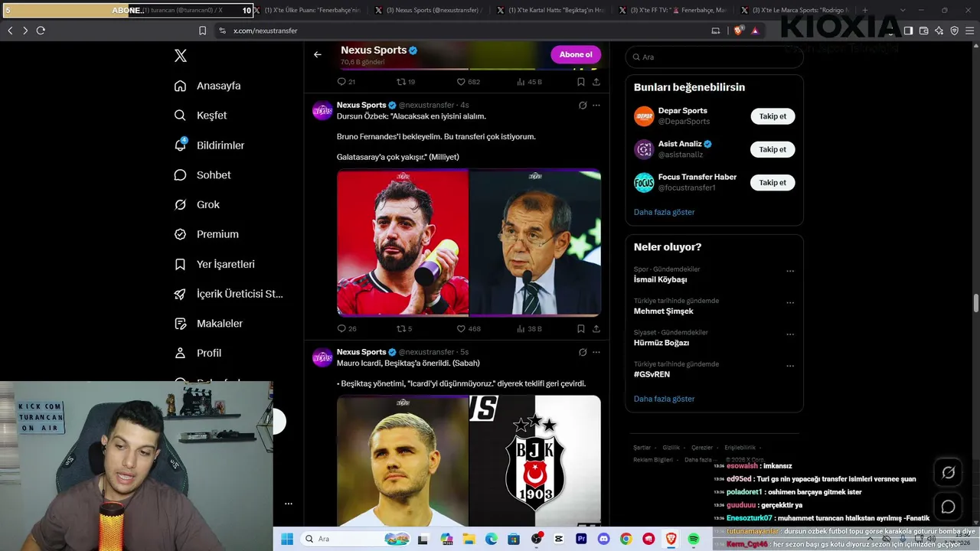This screenshot has height=551, width=980.
Task: Click the back arrow on the profile header
Action: tap(318, 54)
